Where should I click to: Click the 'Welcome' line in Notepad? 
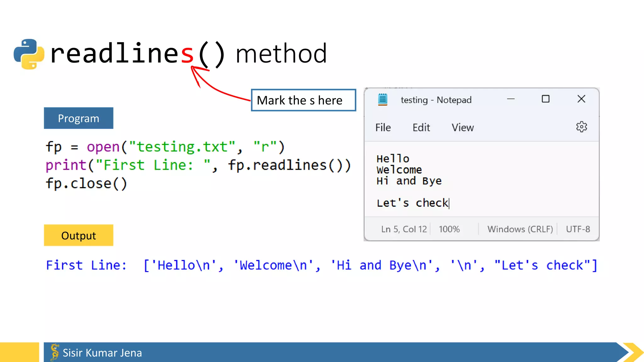(399, 170)
